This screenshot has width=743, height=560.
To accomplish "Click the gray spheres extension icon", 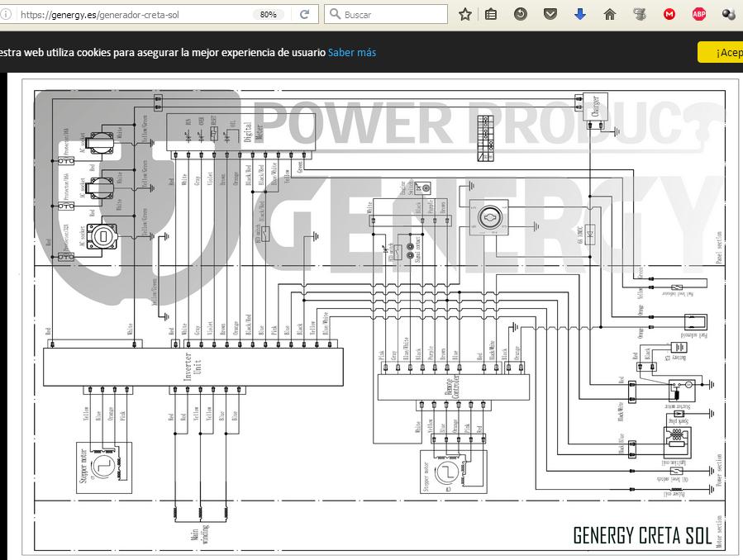I will click(x=729, y=15).
